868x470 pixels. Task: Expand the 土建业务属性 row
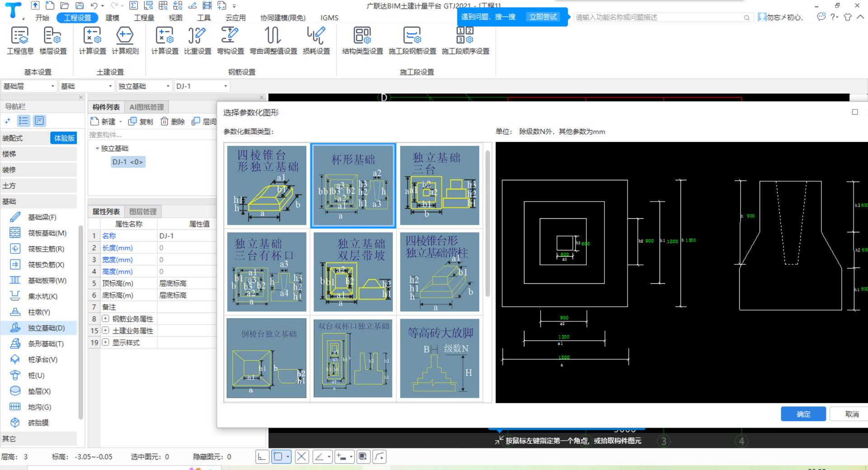pyautogui.click(x=105, y=330)
